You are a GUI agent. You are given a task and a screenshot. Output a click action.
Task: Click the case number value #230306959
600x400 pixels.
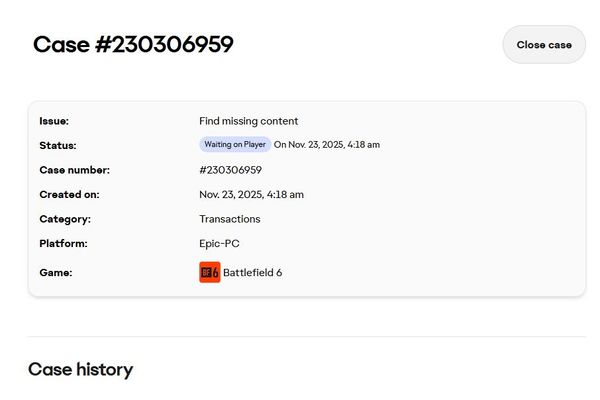click(x=230, y=170)
